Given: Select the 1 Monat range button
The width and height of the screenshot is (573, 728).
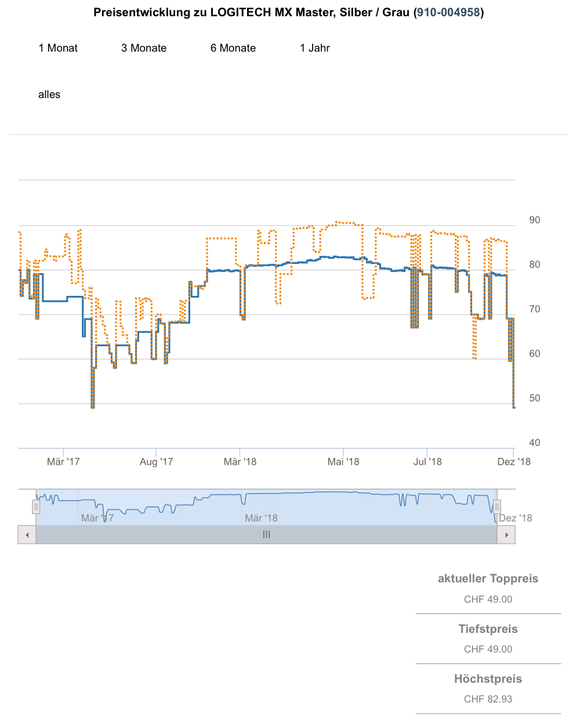Looking at the screenshot, I should 58,48.
